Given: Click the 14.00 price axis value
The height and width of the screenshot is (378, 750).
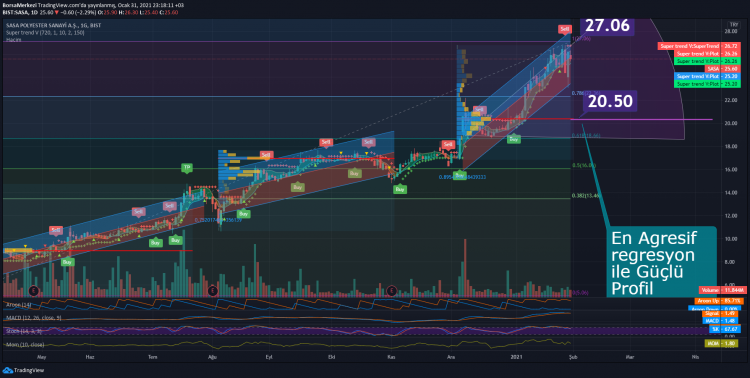Looking at the screenshot, I should point(730,192).
